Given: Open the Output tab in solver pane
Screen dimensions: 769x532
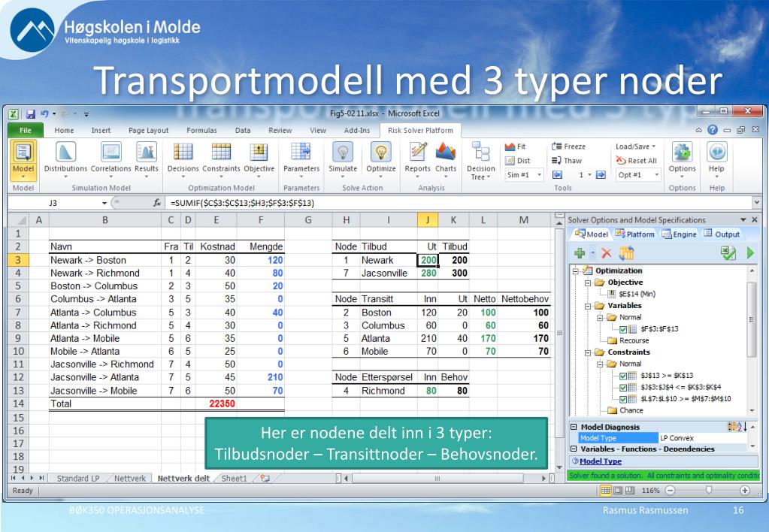Looking at the screenshot, I should (x=722, y=234).
